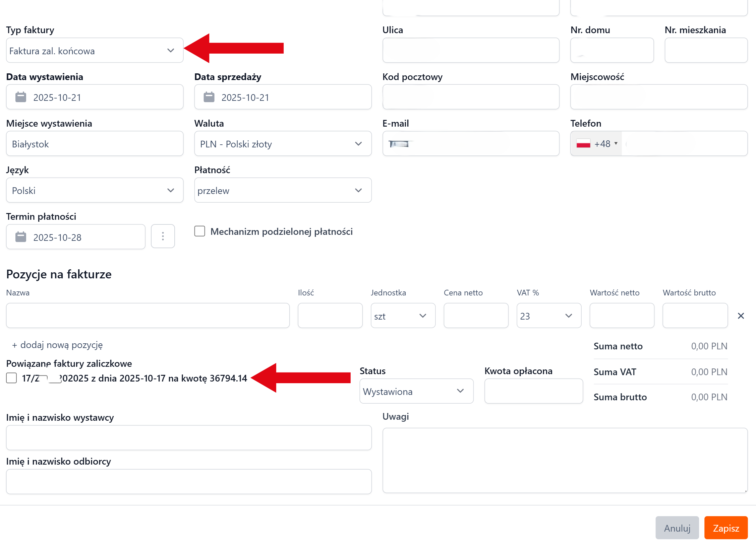Open Jednostka szt dropdown

403,316
